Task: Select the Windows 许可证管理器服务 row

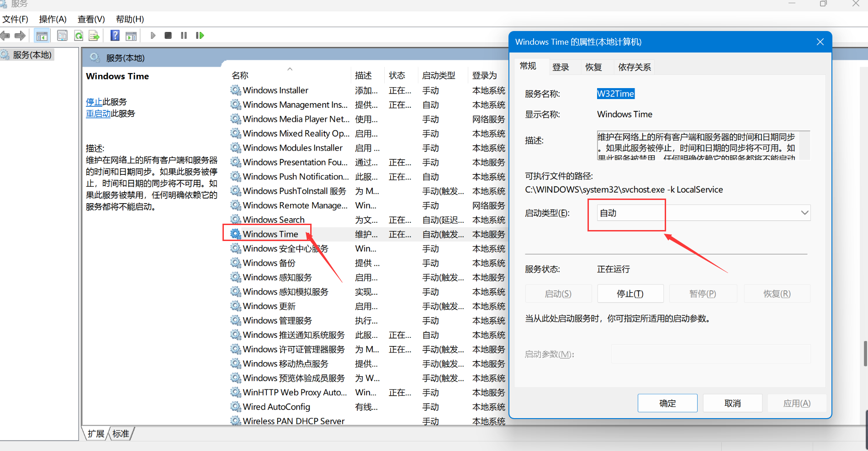Action: [368, 349]
